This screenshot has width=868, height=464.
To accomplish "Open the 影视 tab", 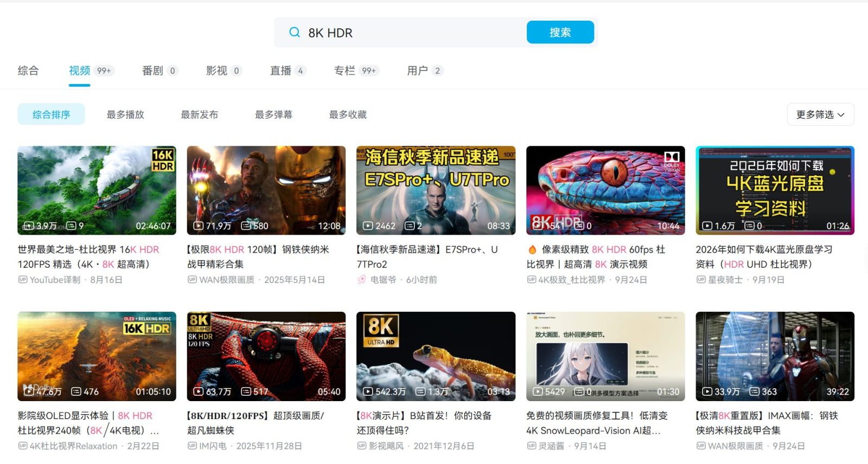I will (224, 70).
